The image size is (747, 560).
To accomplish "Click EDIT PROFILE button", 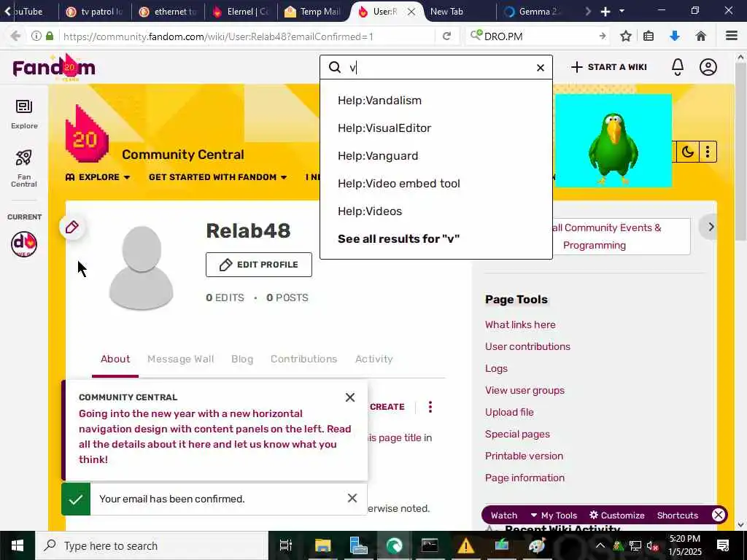I will click(x=259, y=265).
